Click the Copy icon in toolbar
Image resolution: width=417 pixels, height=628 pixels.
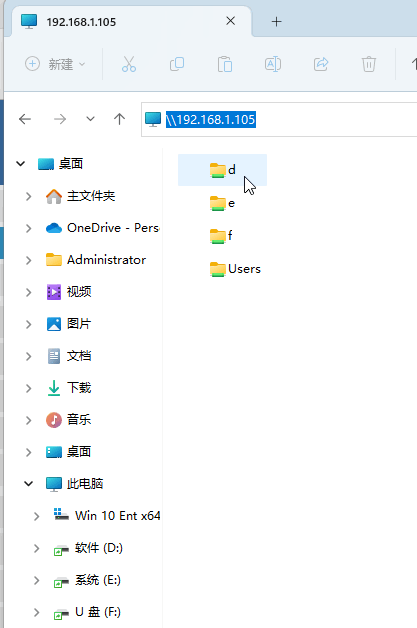click(x=177, y=64)
